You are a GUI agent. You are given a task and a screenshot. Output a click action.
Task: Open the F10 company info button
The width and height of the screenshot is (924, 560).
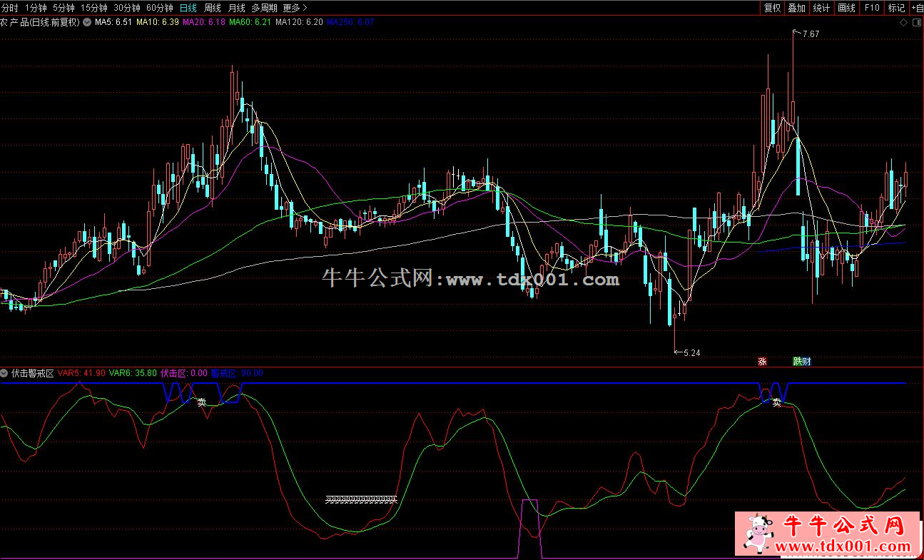871,8
